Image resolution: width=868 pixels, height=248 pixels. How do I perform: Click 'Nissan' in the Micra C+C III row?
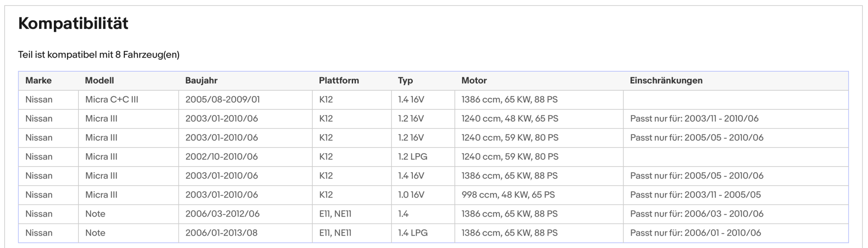pos(39,100)
